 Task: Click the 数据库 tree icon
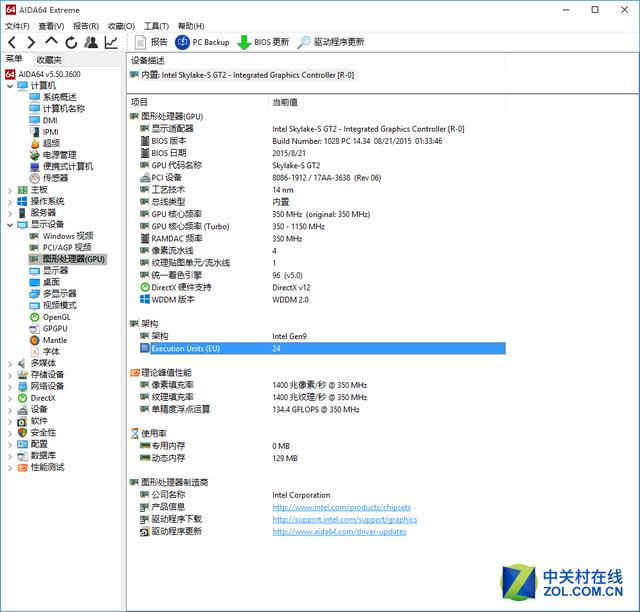click(22, 456)
